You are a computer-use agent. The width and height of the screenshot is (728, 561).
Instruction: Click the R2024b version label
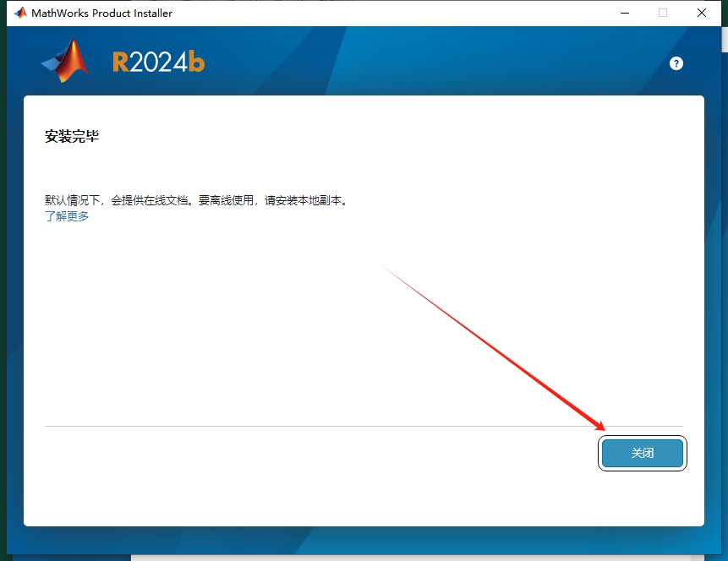pos(157,61)
